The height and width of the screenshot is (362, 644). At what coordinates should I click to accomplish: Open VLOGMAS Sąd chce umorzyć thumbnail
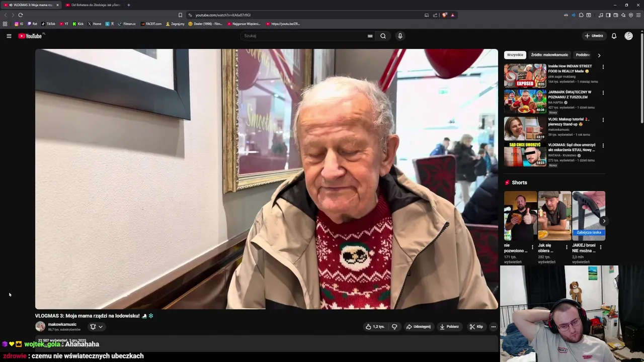click(525, 154)
